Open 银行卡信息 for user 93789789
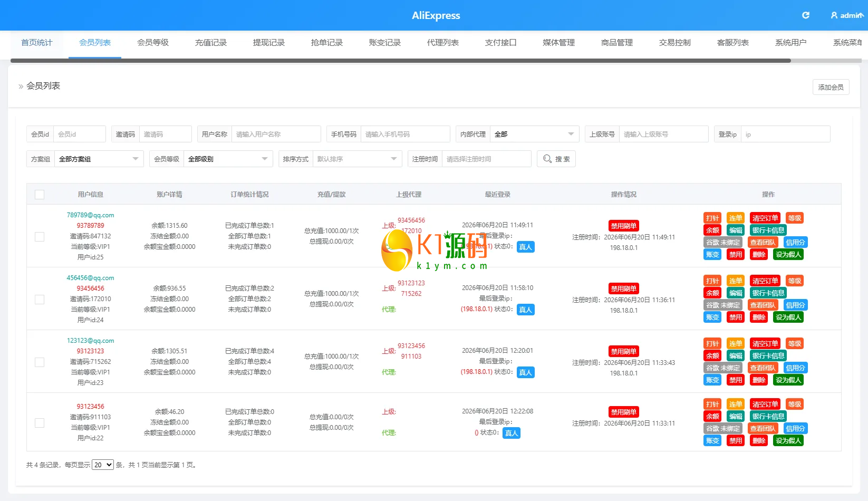Screen dimensions: 868x501 (768, 230)
